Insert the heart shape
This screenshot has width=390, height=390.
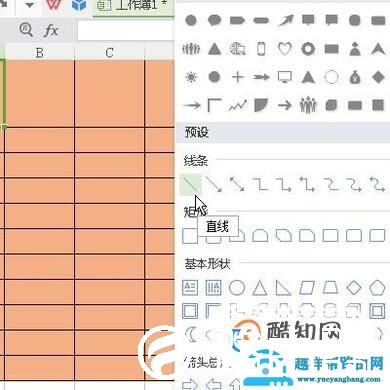285,49
